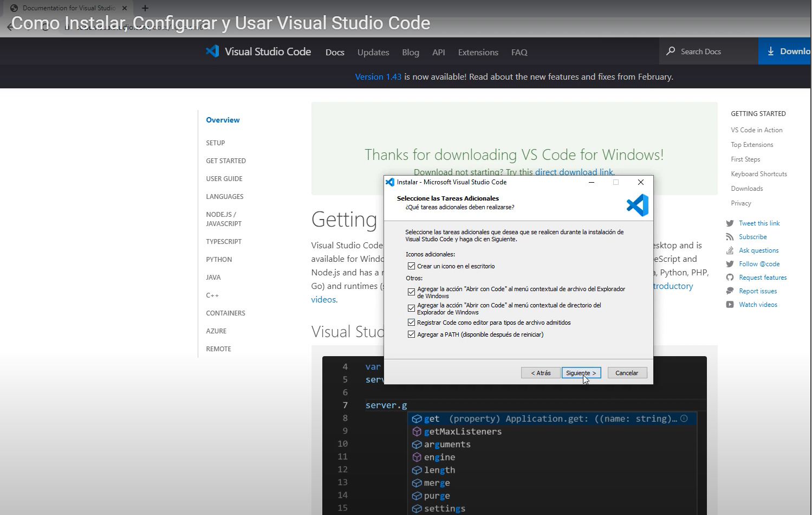812x515 pixels.
Task: Select the Report issues icon
Action: [730, 291]
